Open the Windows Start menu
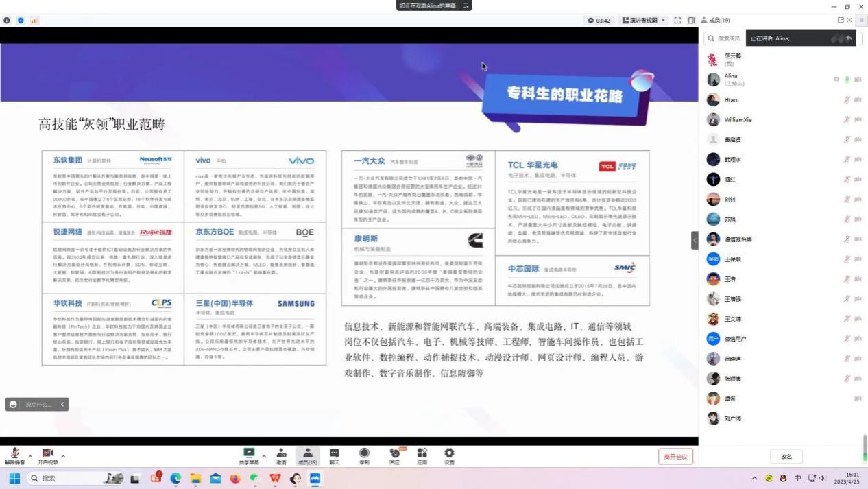This screenshot has width=868, height=489. [x=14, y=478]
